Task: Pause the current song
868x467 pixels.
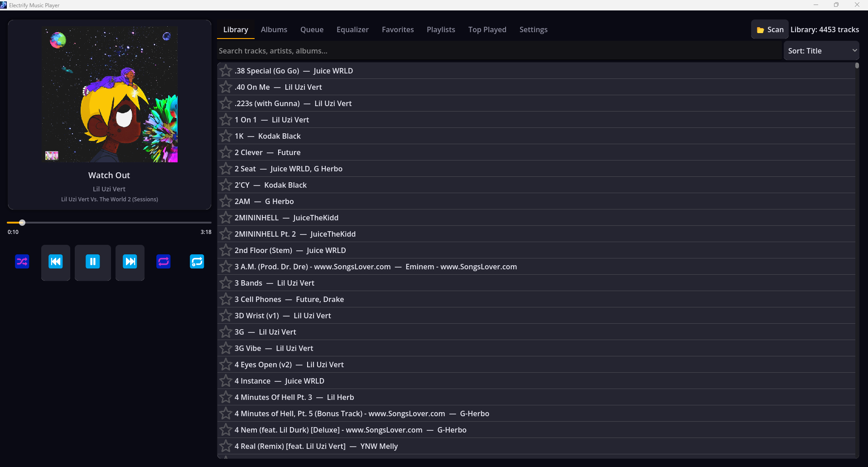Action: [93, 262]
